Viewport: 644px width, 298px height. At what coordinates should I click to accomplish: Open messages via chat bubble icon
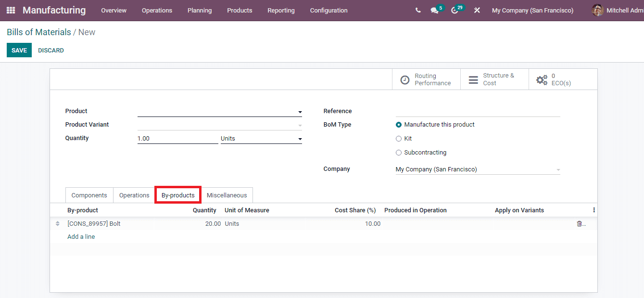434,10
